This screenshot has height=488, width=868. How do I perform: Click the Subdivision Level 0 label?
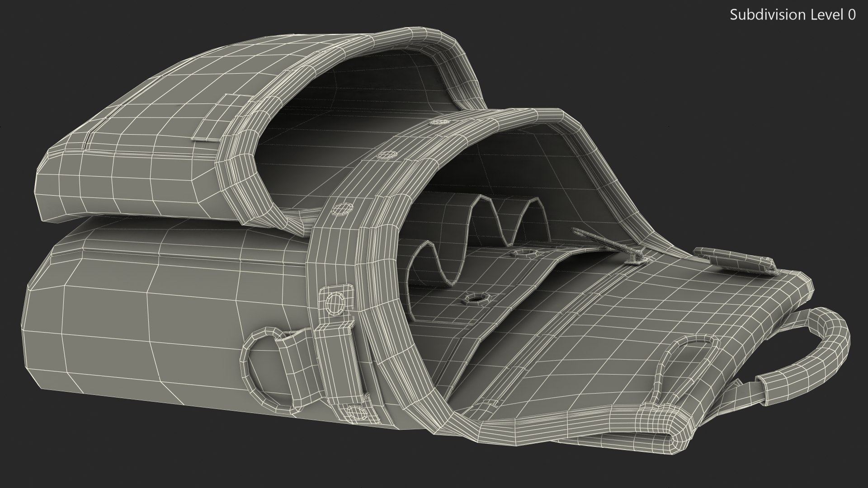pos(793,15)
